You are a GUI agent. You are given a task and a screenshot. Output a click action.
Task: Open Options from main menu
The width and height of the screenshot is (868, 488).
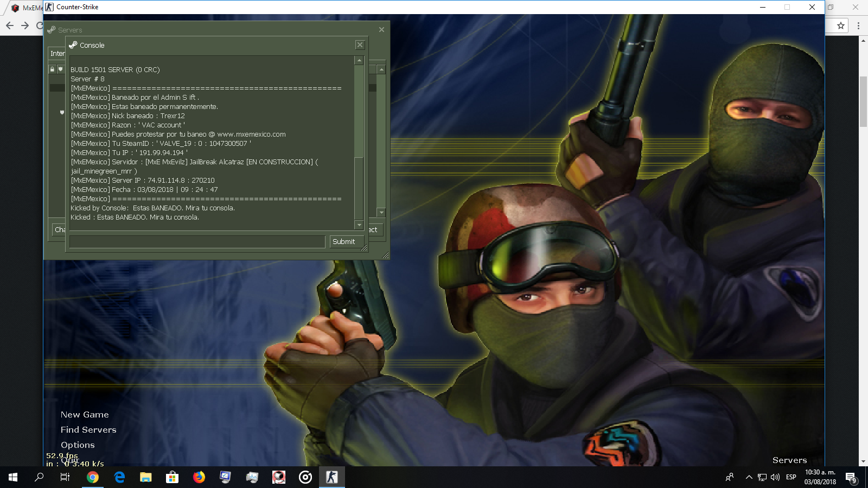tap(78, 445)
